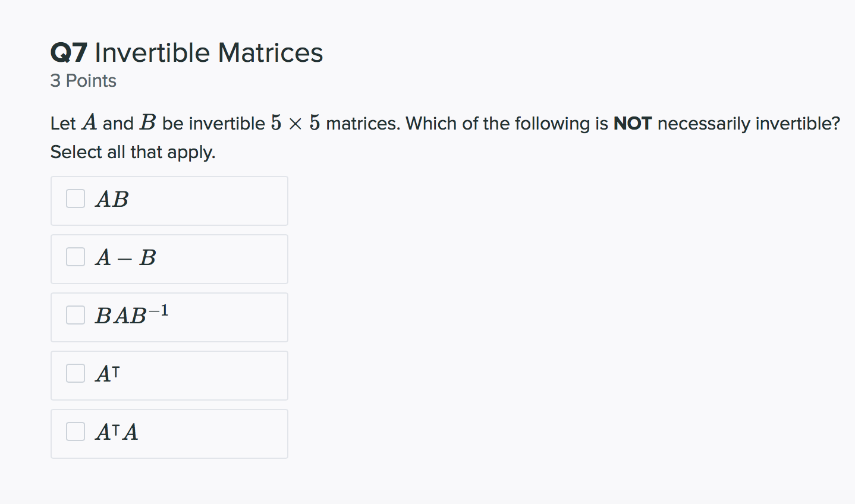Check the BAB⁻¹ answer checkbox
Image resolution: width=855 pixels, height=504 pixels.
tap(75, 314)
